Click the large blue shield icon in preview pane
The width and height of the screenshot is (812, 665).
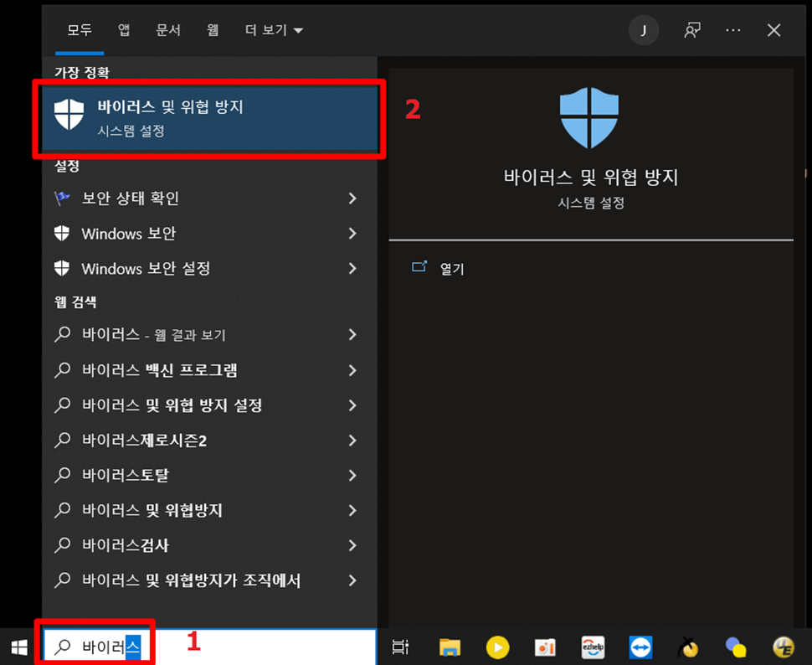pyautogui.click(x=589, y=117)
